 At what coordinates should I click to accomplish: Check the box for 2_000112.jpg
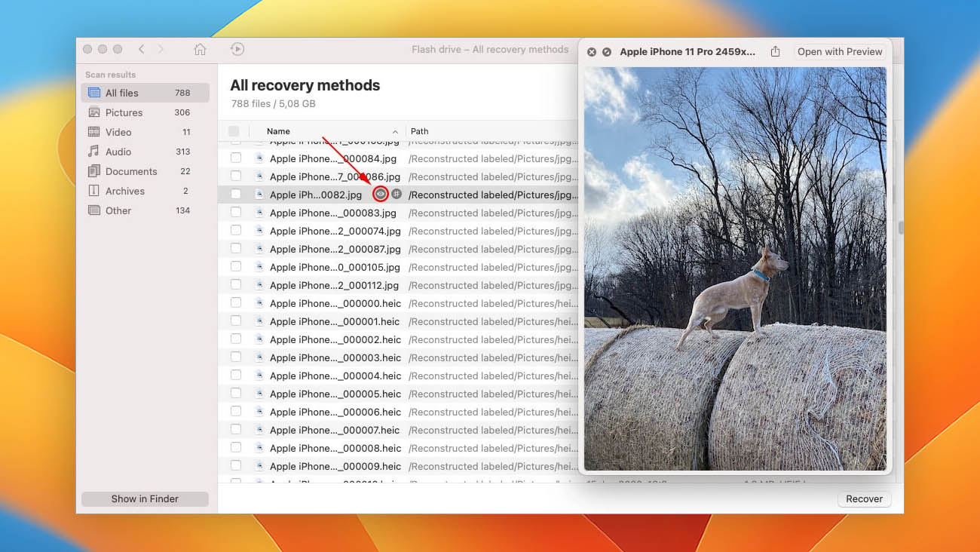(x=236, y=284)
